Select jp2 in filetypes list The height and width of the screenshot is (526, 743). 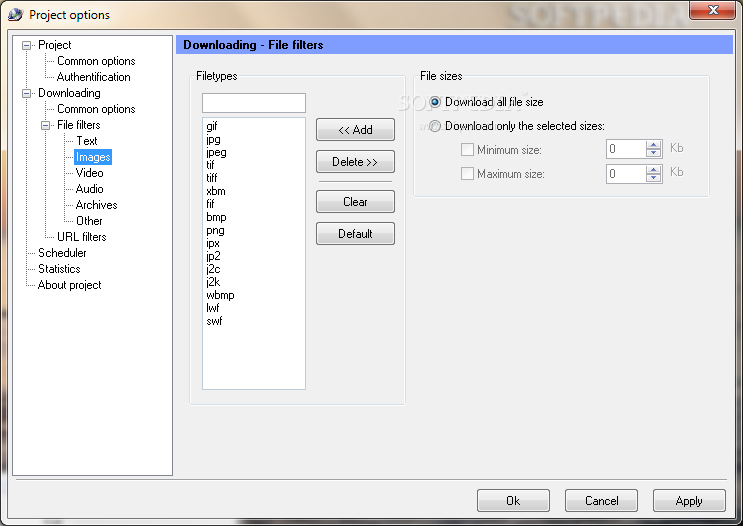(x=214, y=256)
